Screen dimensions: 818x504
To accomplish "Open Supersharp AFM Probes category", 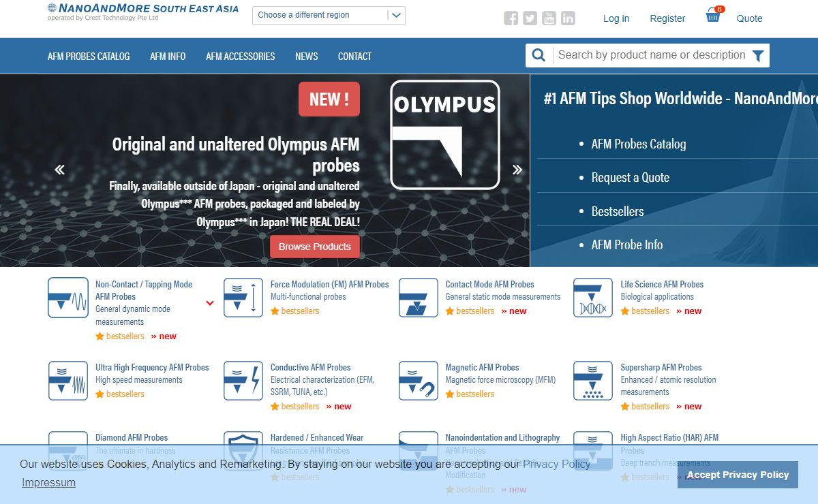I will [x=661, y=367].
